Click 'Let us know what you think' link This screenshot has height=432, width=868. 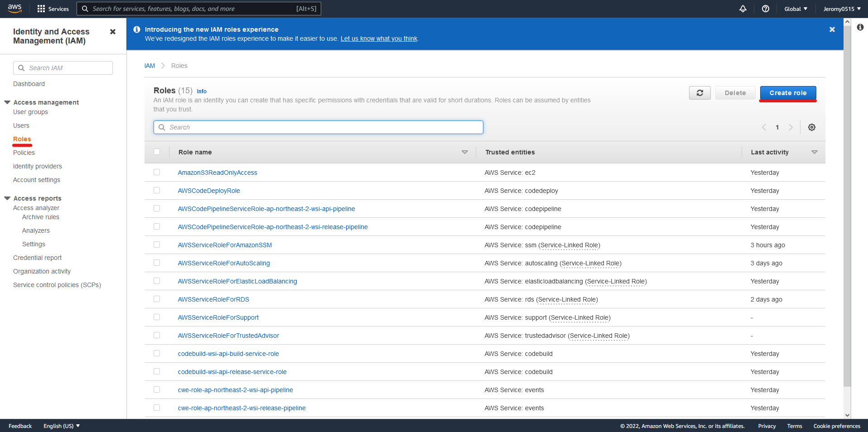tap(379, 38)
